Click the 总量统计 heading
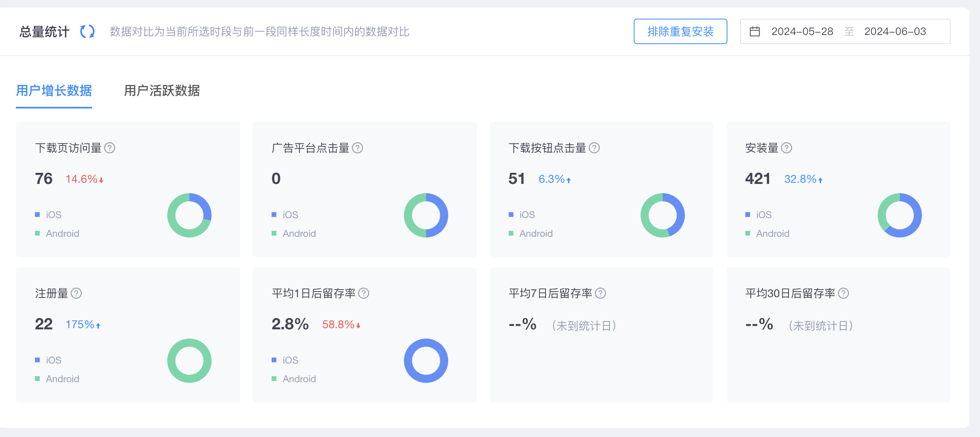 pyautogui.click(x=44, y=31)
